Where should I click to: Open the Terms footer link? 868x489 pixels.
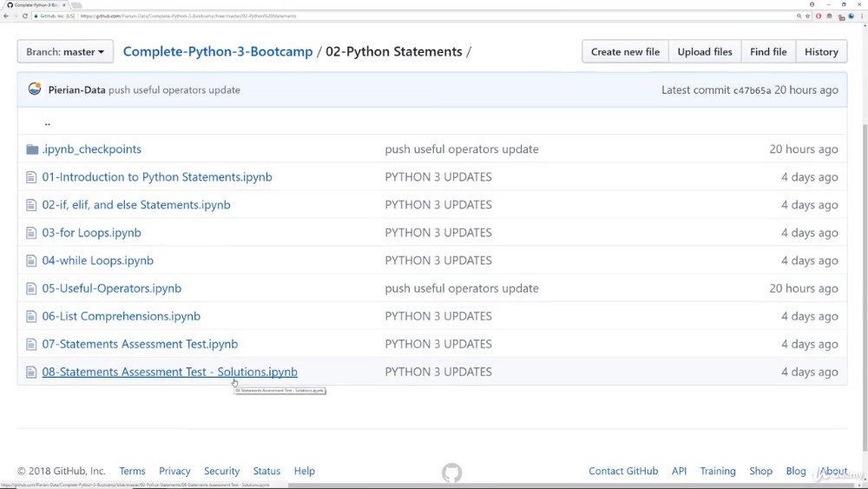(x=132, y=471)
